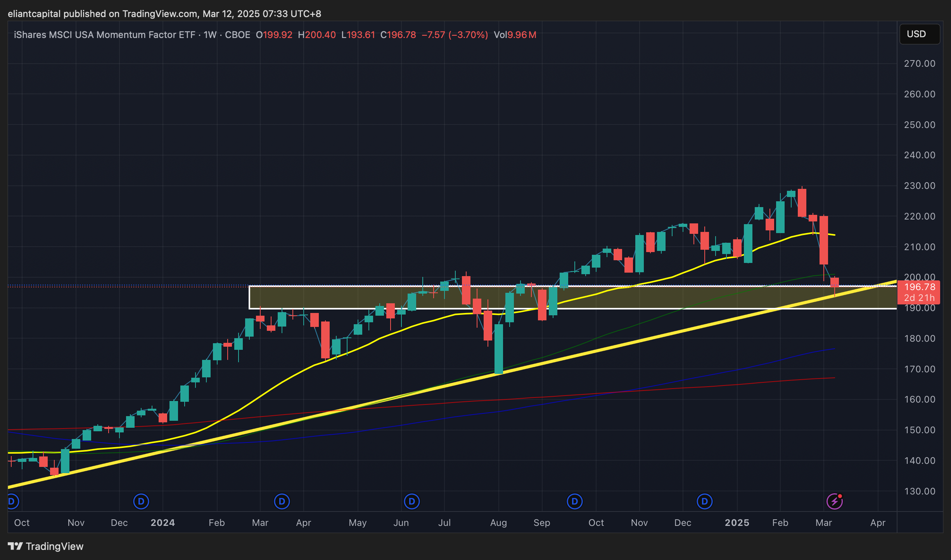Open the dividend marker near December 2024
The image size is (951, 560).
pyautogui.click(x=705, y=501)
